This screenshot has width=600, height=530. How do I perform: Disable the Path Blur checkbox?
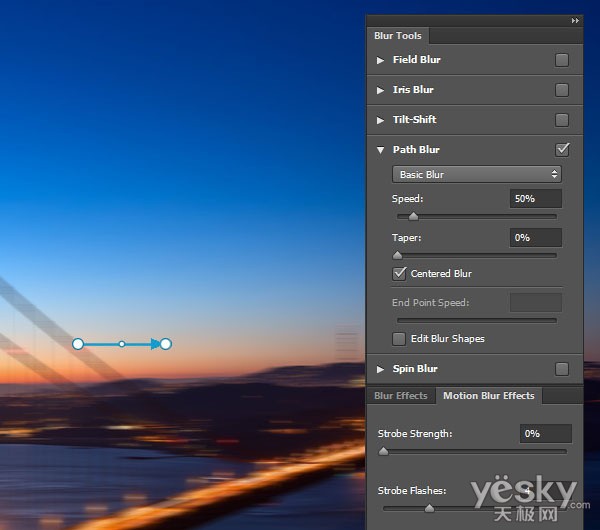click(x=562, y=150)
